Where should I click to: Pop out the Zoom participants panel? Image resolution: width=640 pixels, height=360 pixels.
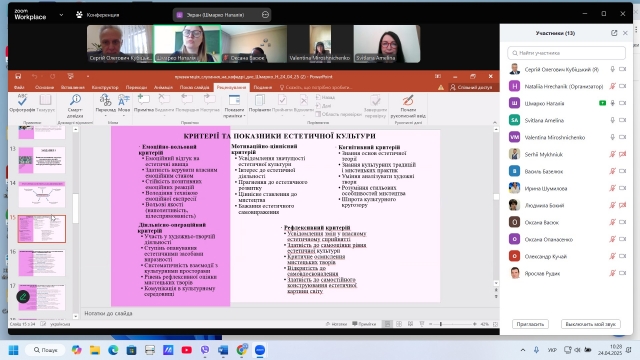(x=614, y=33)
